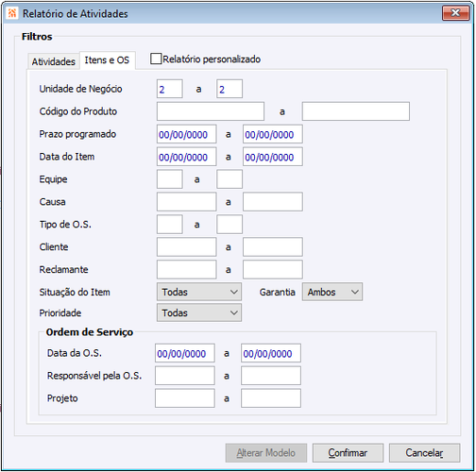Click the Projeto end field

[271, 398]
